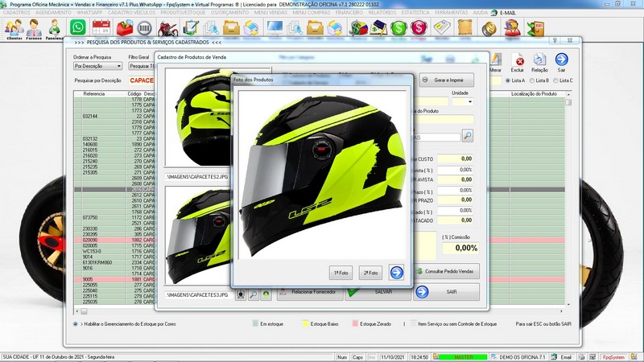Click the globe with dollar sign icon
The height and width of the screenshot is (362, 644).
[x=358, y=28]
